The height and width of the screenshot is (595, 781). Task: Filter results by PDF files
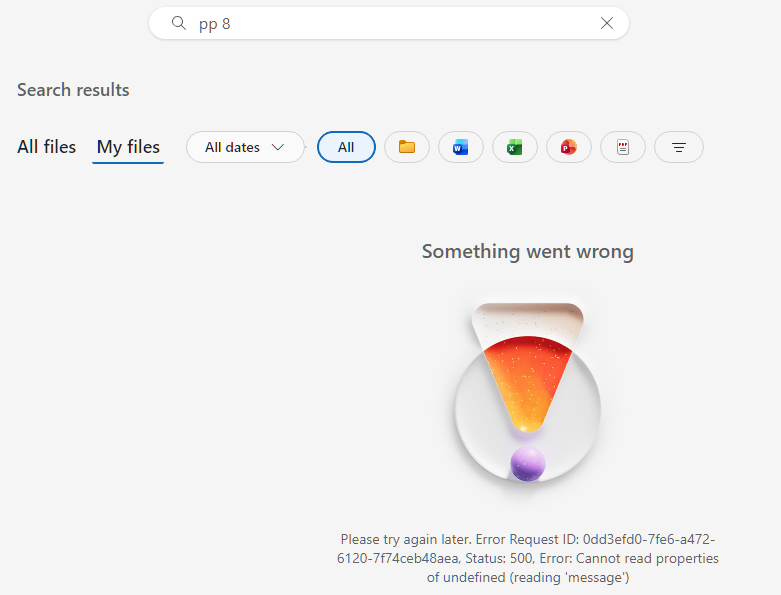pyautogui.click(x=623, y=147)
